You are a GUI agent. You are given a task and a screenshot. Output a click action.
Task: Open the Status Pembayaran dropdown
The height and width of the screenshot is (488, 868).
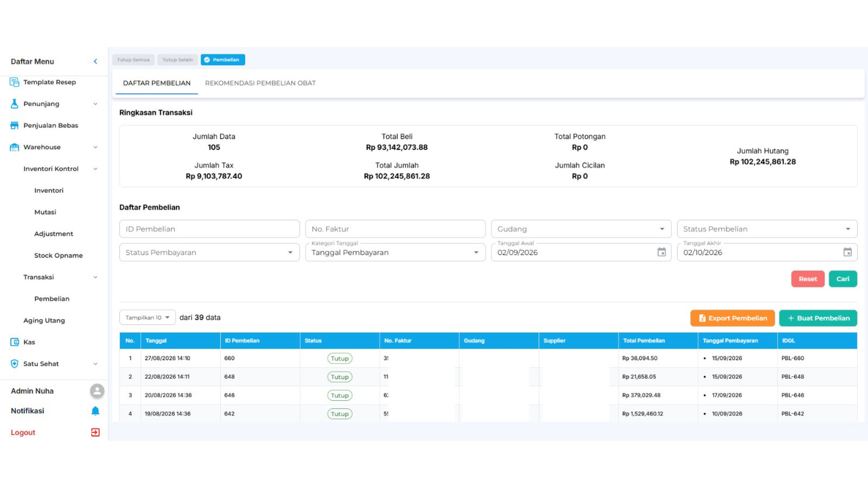[x=209, y=252]
